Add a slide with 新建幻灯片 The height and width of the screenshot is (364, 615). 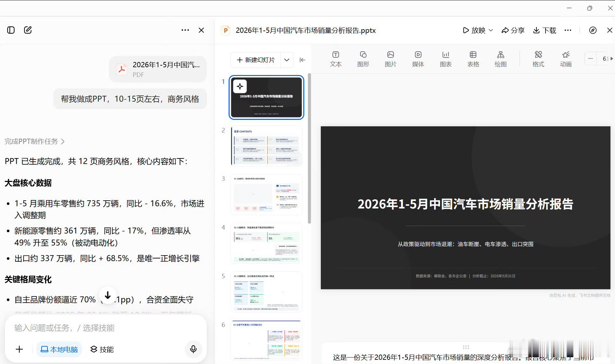[256, 60]
